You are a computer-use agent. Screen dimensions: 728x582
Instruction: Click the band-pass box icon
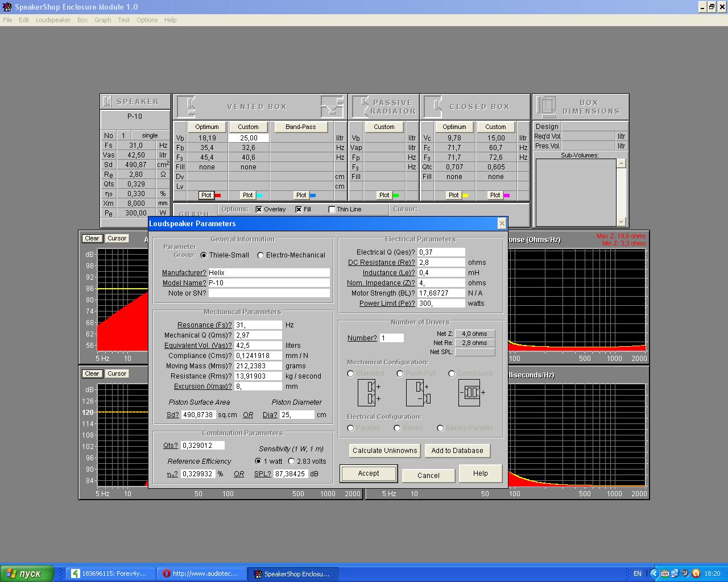pos(332,106)
